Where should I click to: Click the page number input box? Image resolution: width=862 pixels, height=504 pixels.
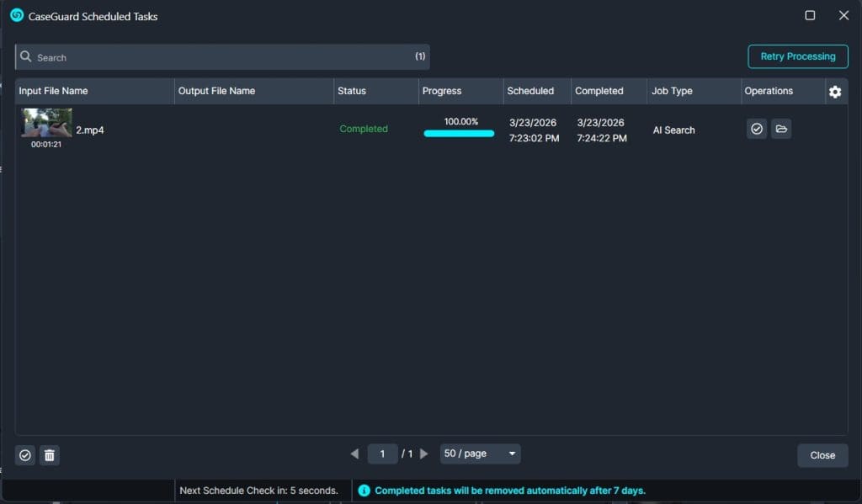382,454
